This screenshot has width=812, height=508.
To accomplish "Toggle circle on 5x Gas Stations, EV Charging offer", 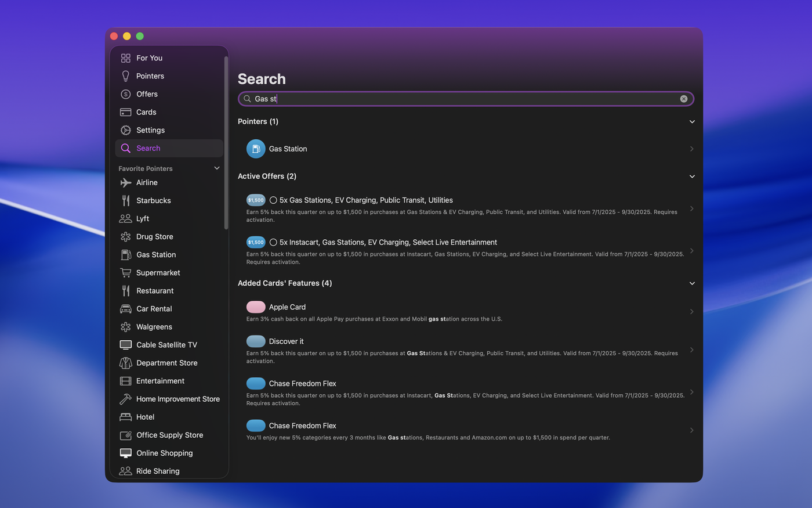I will pos(273,200).
